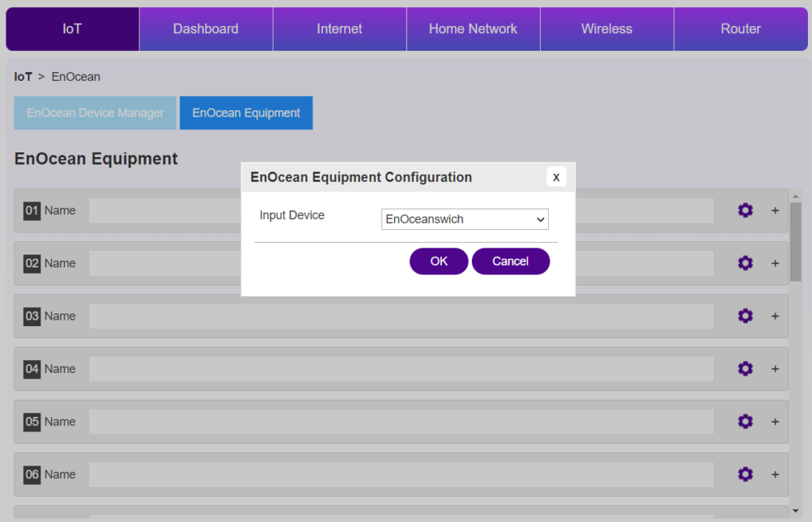Switch to the Dashboard menu
The image size is (812, 522).
(205, 29)
